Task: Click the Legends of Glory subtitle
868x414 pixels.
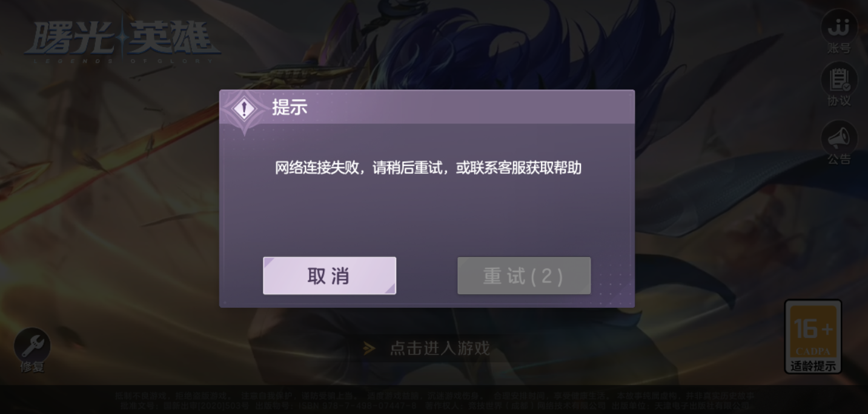Action: pyautogui.click(x=120, y=60)
